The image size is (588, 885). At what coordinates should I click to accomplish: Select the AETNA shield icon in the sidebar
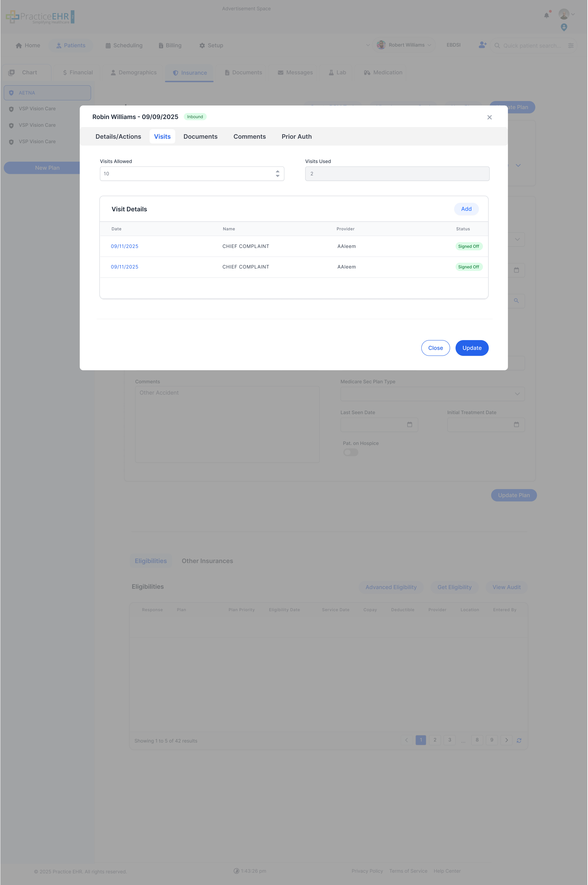pos(11,93)
